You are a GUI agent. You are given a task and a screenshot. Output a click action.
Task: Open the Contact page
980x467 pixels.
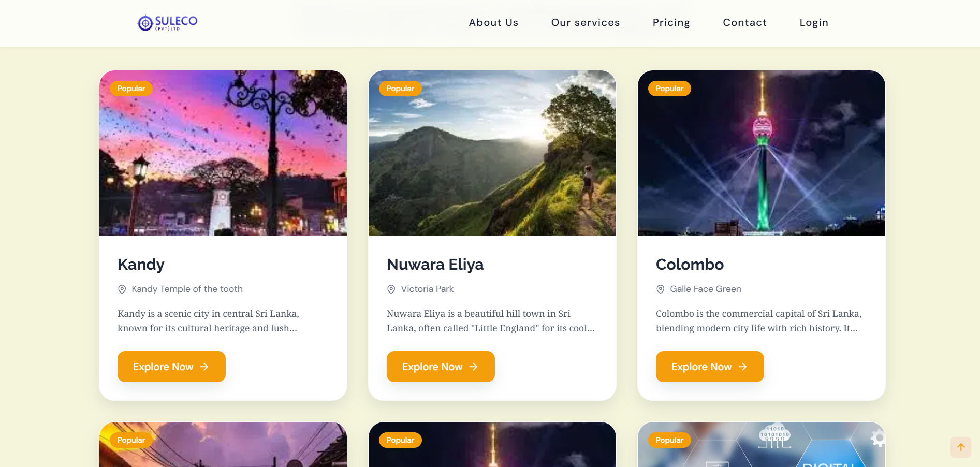[x=744, y=22]
